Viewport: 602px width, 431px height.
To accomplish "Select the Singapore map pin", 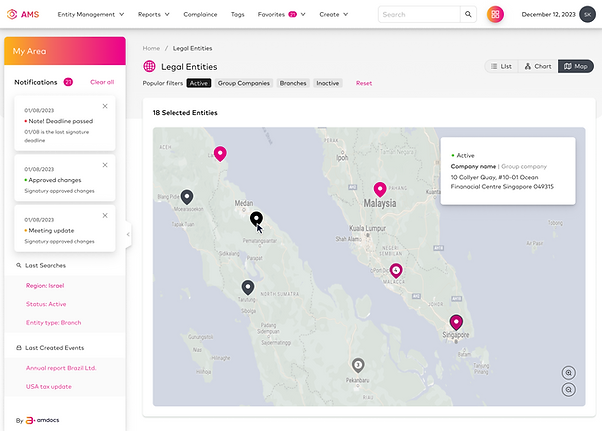I will pos(456,322).
